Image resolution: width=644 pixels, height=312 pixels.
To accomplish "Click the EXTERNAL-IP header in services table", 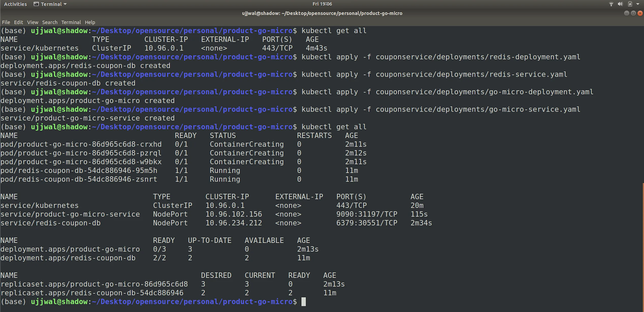I will (299, 197).
